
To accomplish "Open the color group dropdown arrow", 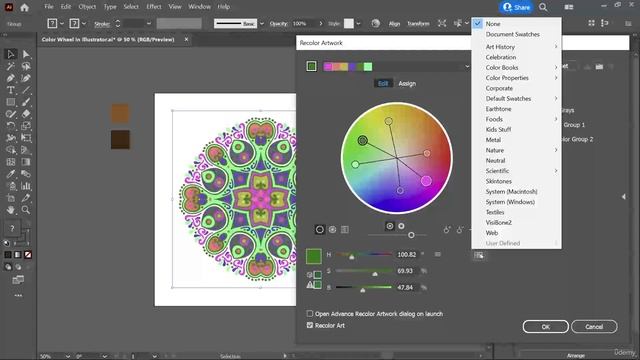I will coord(467,67).
